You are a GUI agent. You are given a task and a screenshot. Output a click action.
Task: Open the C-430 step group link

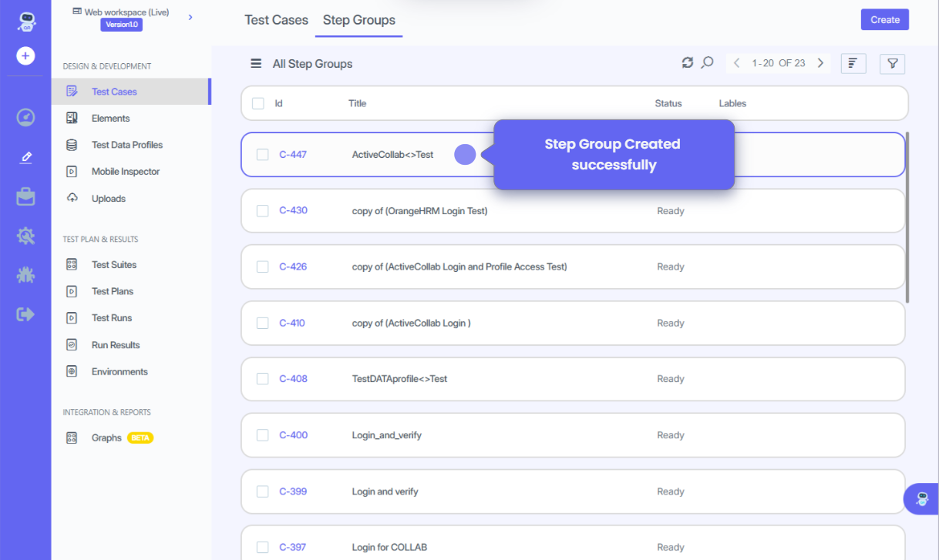pyautogui.click(x=293, y=210)
